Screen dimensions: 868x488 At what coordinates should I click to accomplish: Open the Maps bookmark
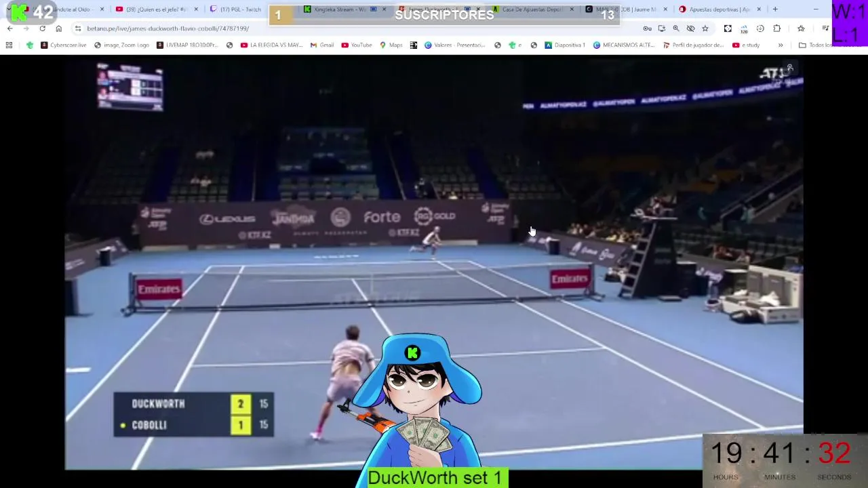pos(391,45)
